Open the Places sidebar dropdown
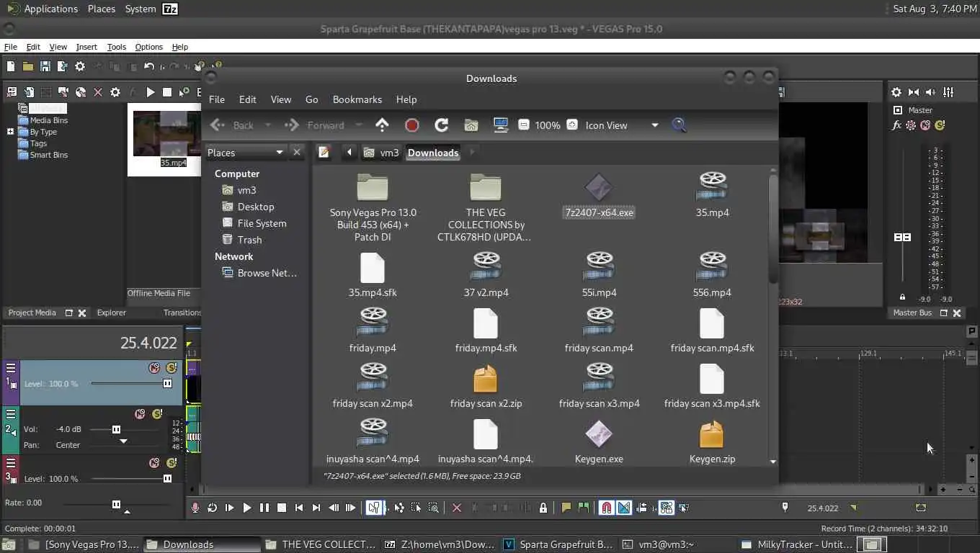The height and width of the screenshot is (553, 980). tap(279, 153)
